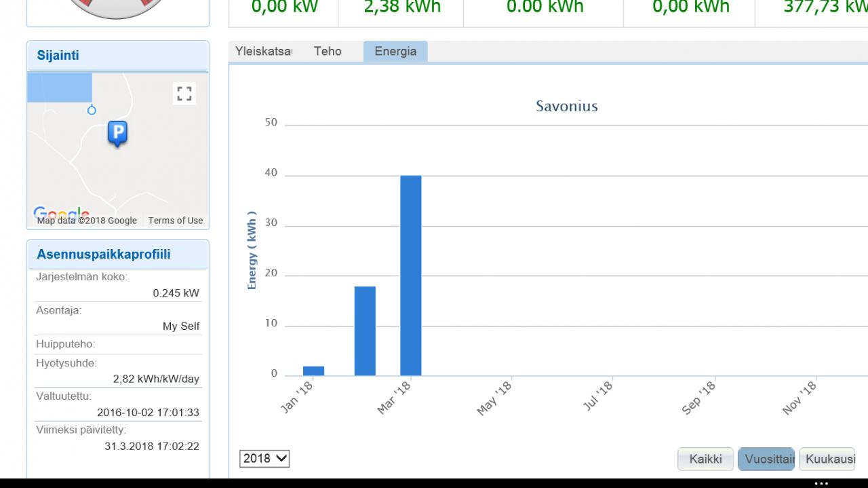
Task: Switch to the Yleiskatsaus tab
Action: pyautogui.click(x=264, y=52)
